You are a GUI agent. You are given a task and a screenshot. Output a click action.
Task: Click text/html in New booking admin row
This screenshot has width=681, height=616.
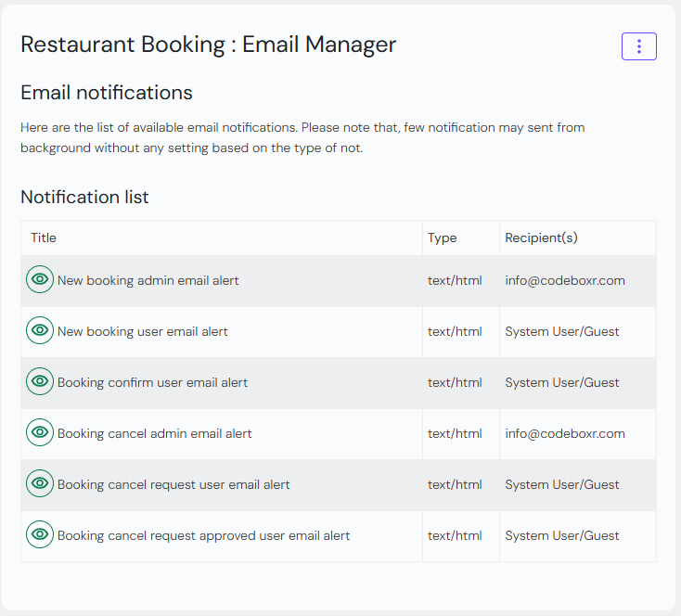tap(455, 280)
